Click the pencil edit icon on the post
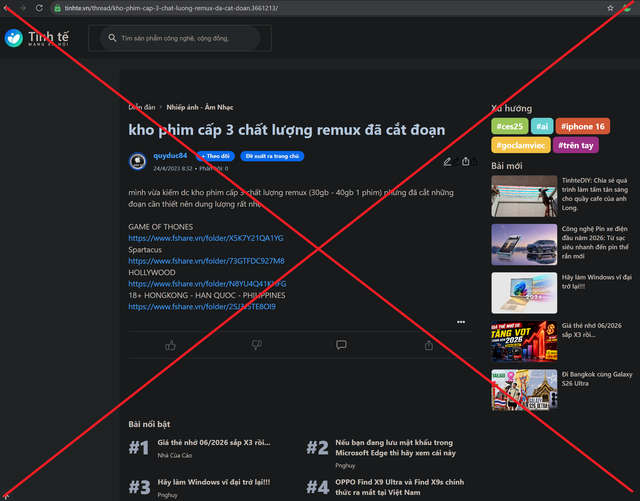Viewport: 640px width, 501px height. click(x=447, y=162)
